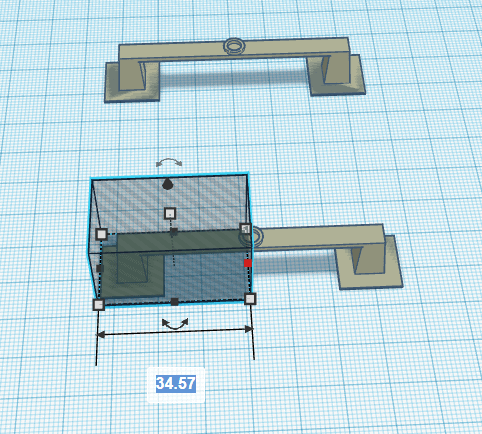Screen dimensions: 482x434
Task: Click the upper-left white corner handle
Action: [101, 234]
